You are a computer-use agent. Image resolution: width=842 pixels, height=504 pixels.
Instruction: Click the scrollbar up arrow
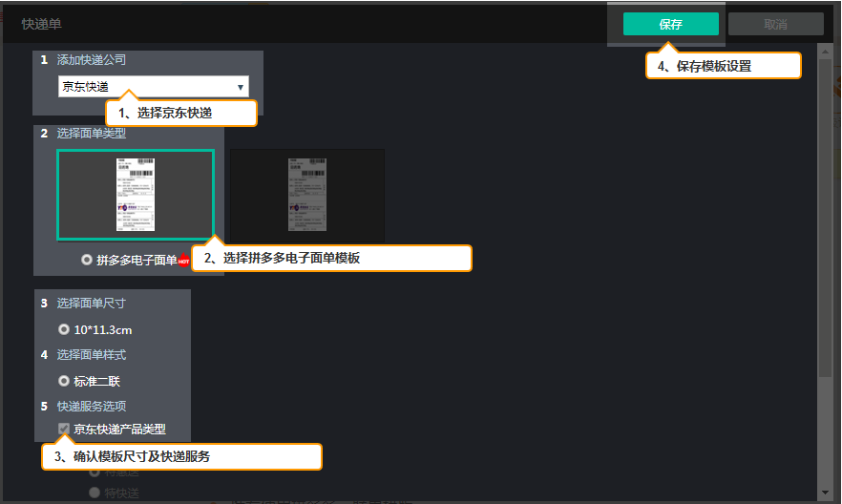point(826,52)
